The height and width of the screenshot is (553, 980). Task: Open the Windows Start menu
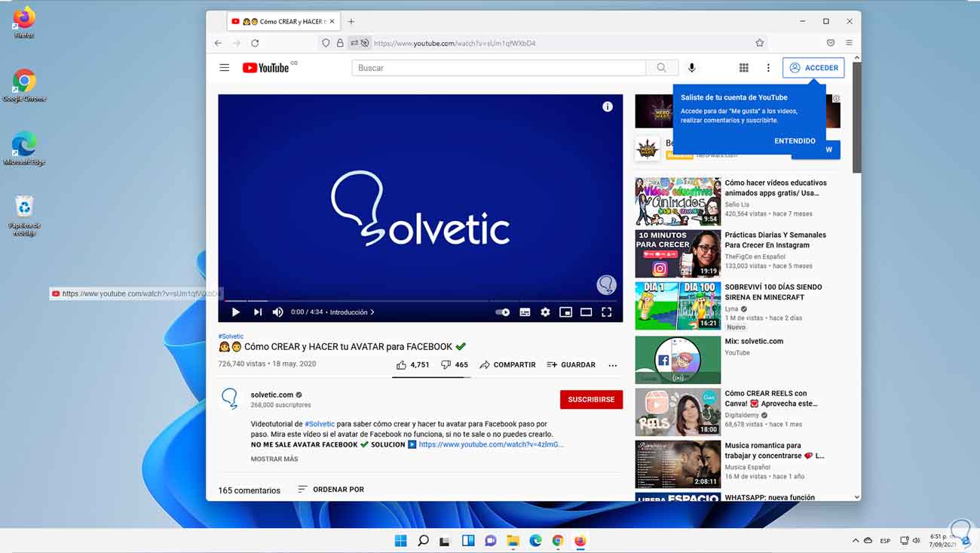tap(400, 540)
